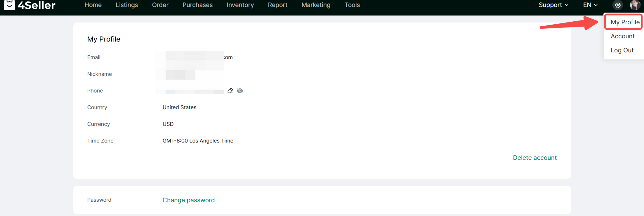Click the Delete account link
Image resolution: width=644 pixels, height=216 pixels.
(534, 158)
